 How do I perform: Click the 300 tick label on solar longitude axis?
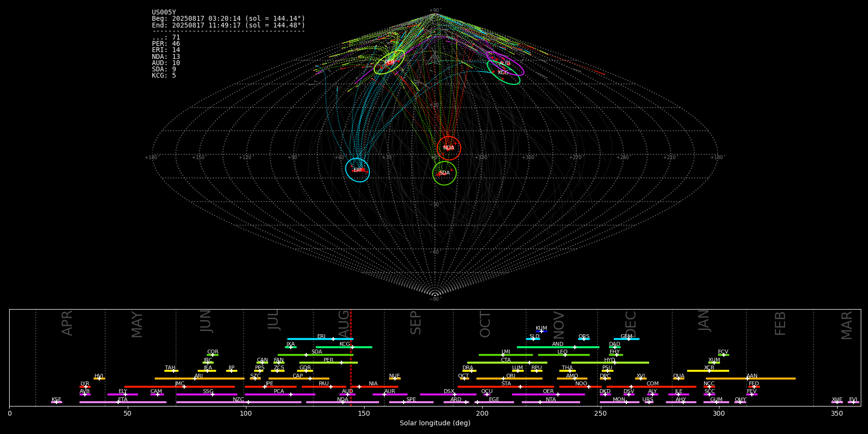tap(719, 414)
